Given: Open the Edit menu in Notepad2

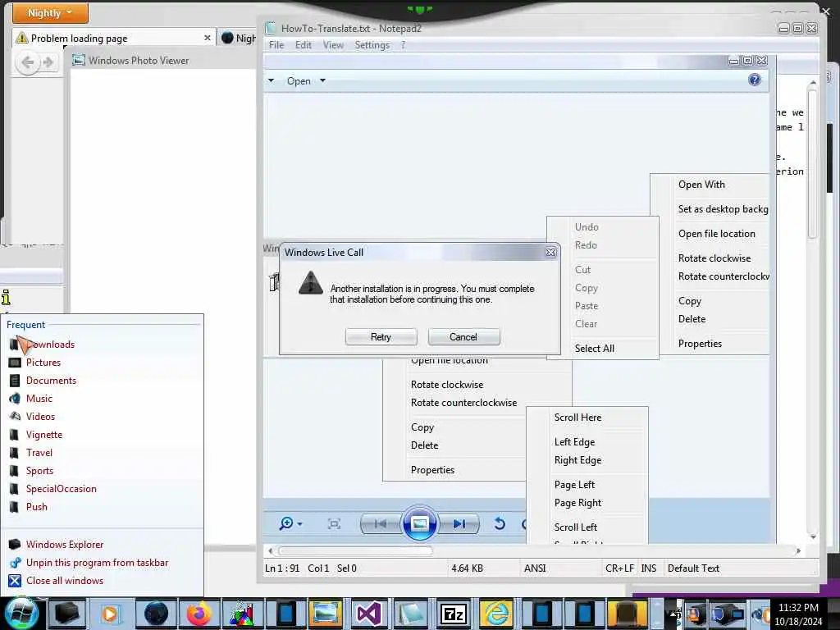Looking at the screenshot, I should [x=304, y=45].
